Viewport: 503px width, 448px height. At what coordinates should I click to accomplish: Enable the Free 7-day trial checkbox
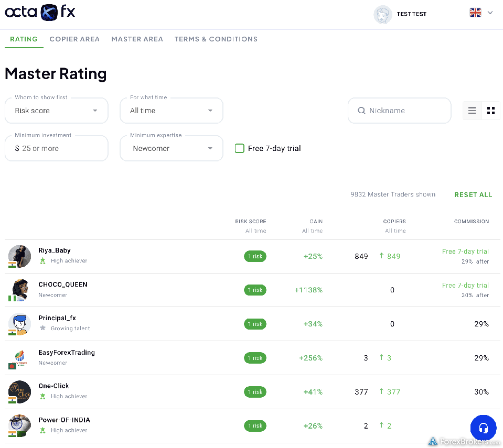pos(240,148)
